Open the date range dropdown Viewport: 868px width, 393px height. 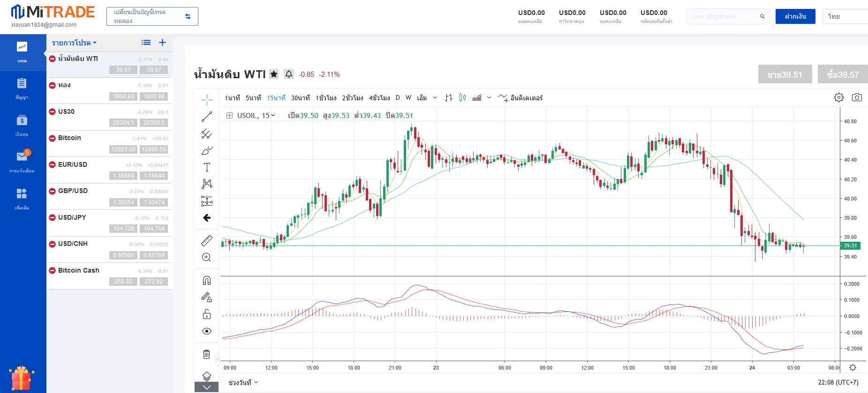243,383
